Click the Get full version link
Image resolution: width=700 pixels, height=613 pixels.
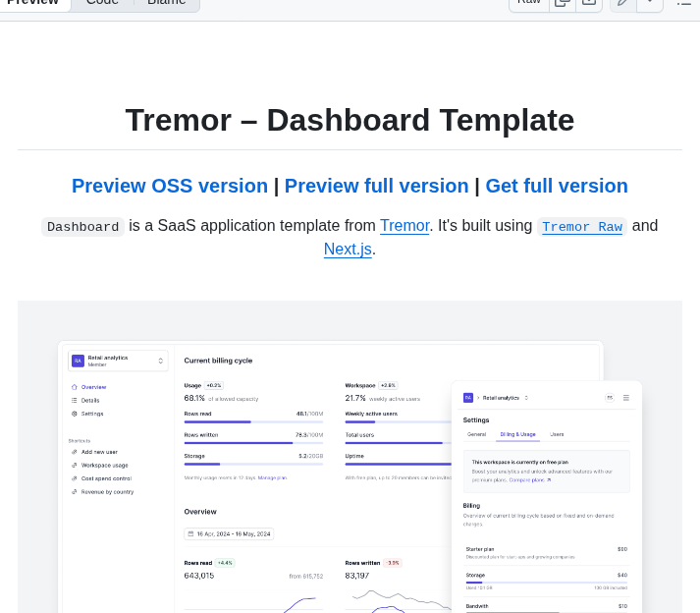pyautogui.click(x=557, y=186)
